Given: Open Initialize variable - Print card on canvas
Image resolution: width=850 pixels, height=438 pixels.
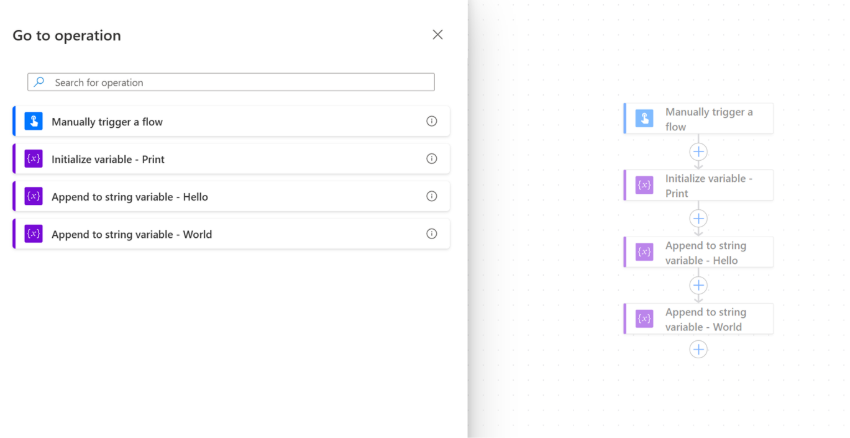Looking at the screenshot, I should tap(698, 185).
